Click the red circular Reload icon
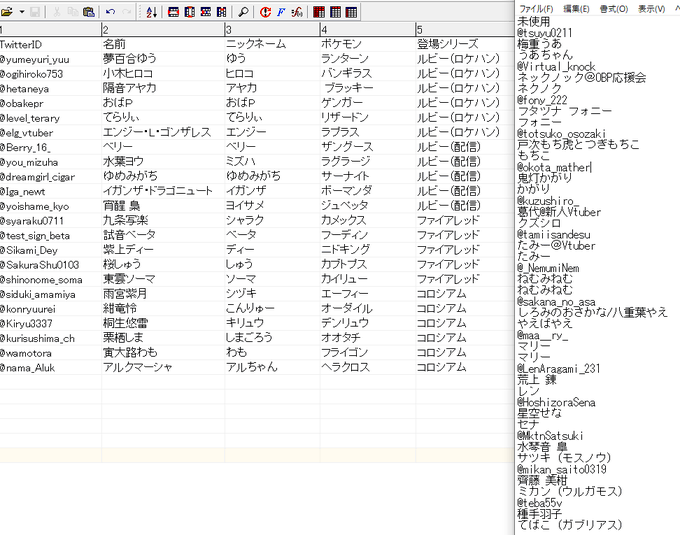Image resolution: width=680 pixels, height=535 pixels. [x=265, y=12]
